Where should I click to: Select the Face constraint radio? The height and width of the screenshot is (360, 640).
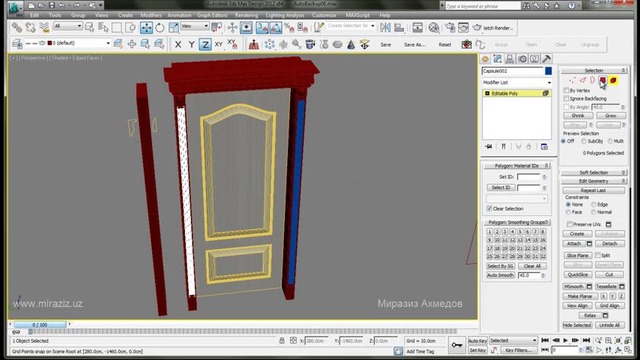[x=568, y=212]
